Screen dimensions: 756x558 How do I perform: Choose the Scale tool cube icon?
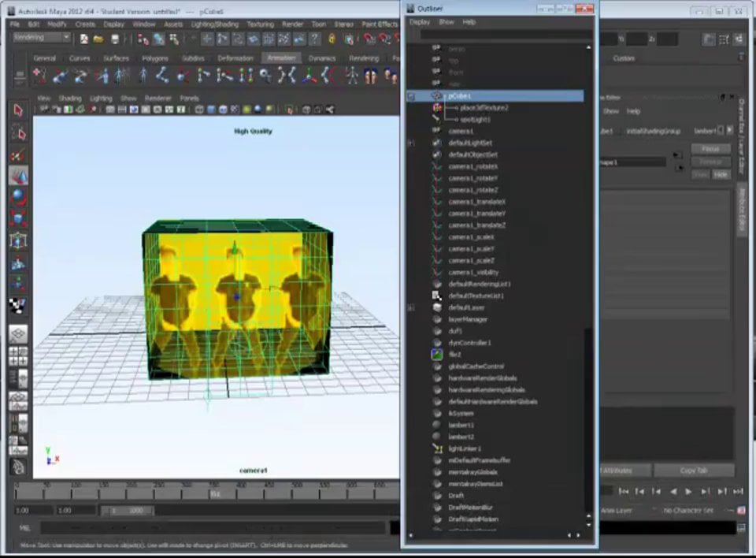(18, 218)
